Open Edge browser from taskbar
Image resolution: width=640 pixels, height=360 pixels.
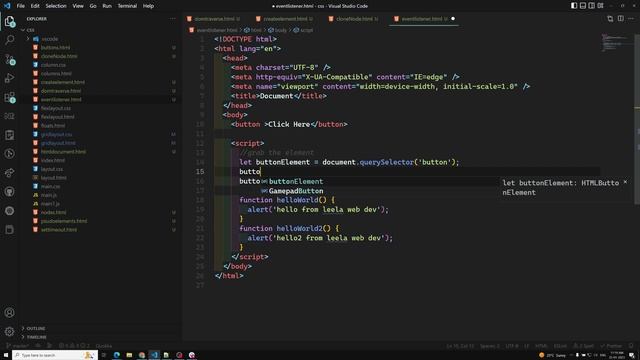(117, 355)
